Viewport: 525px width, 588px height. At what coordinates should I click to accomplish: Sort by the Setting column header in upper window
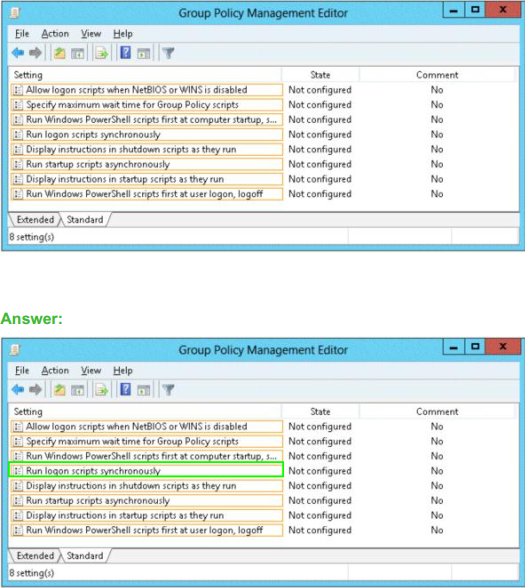pos(146,75)
